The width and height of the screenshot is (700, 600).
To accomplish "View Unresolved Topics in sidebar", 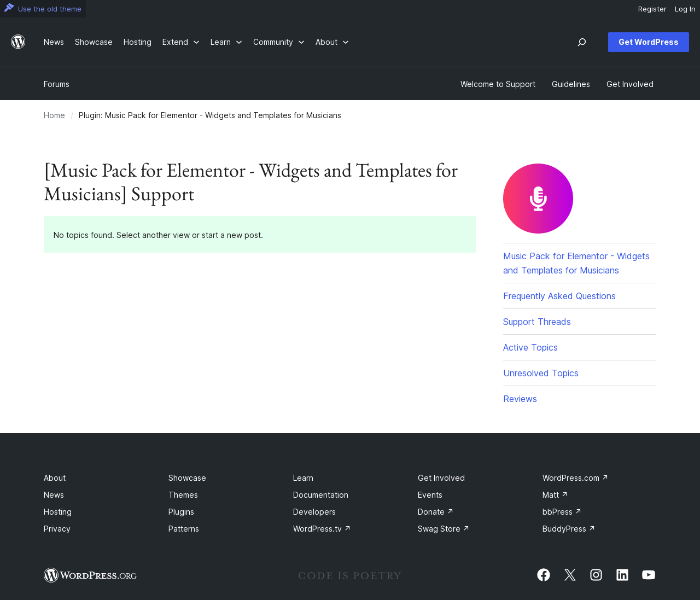I will 540,373.
